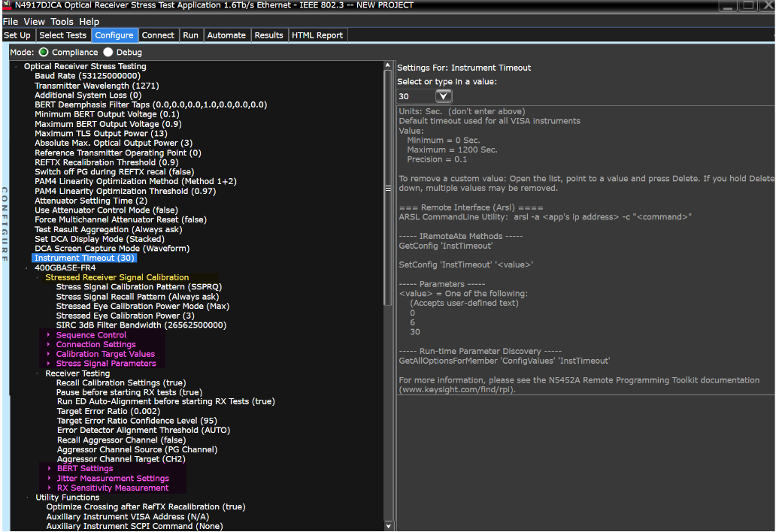Select PAM4 Linearity Optimization Method setting
The image size is (779, 532).
[135, 182]
